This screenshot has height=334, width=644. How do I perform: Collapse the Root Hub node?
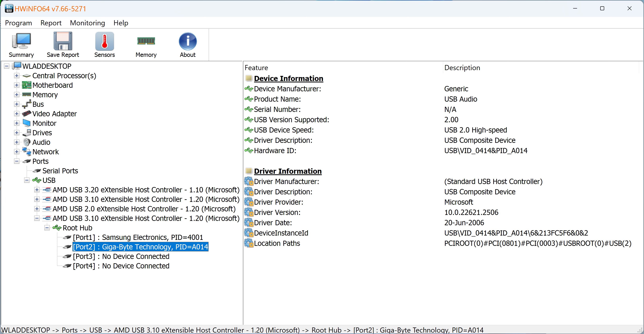[x=47, y=228]
